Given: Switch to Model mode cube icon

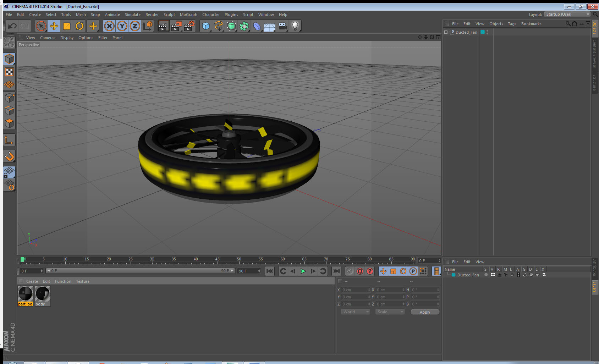Looking at the screenshot, I should tap(9, 59).
